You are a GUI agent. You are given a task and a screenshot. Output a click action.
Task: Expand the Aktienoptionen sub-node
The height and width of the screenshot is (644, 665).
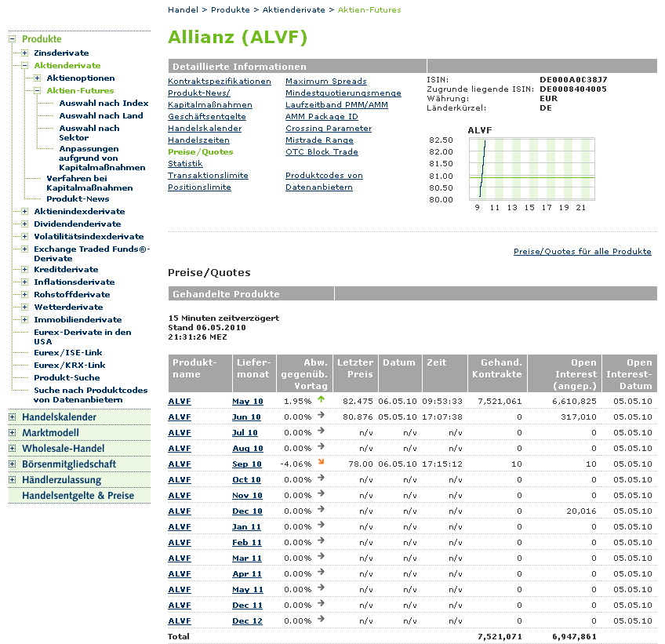(38, 78)
